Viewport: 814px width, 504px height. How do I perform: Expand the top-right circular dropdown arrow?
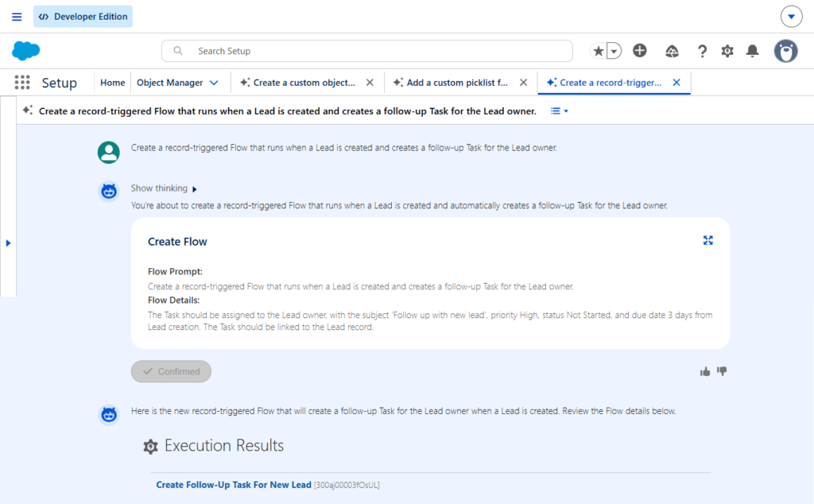791,17
